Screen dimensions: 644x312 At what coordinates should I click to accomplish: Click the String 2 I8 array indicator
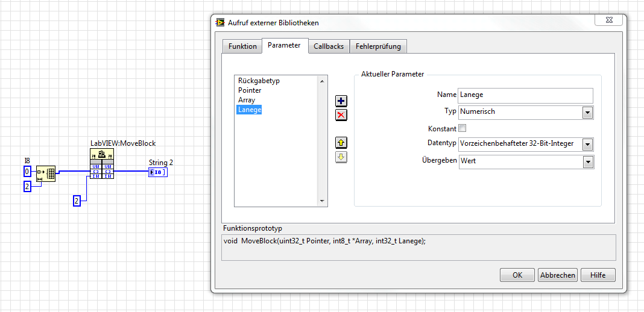[x=158, y=172]
